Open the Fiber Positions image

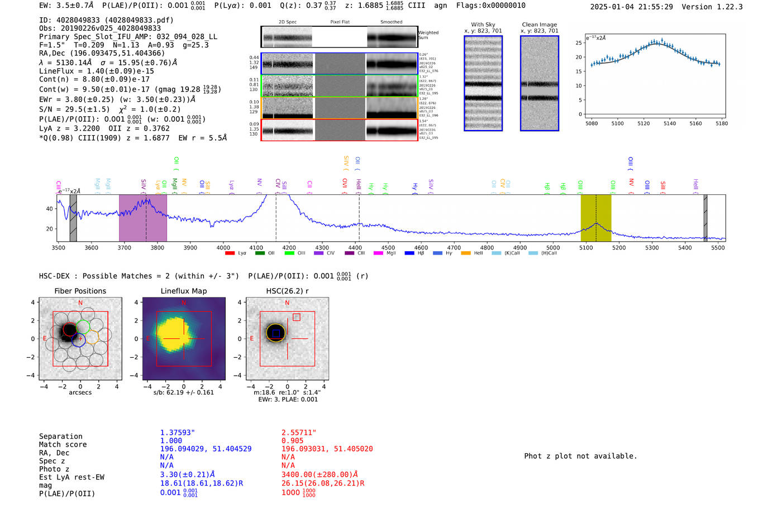(80, 339)
